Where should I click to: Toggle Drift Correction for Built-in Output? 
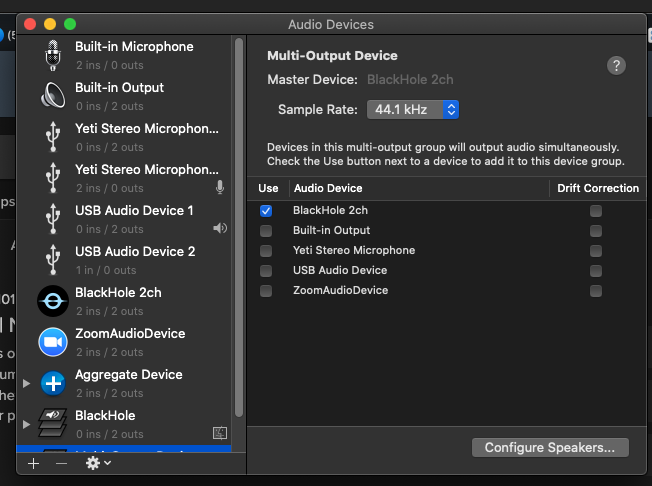596,231
